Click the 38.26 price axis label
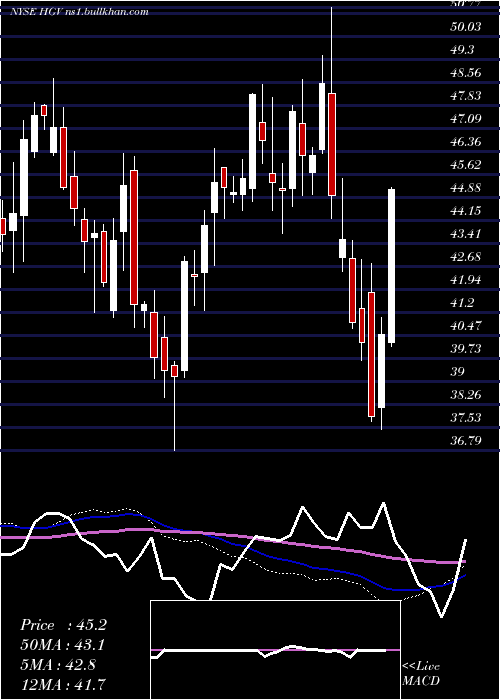The width and height of the screenshot is (500, 700). (x=465, y=395)
